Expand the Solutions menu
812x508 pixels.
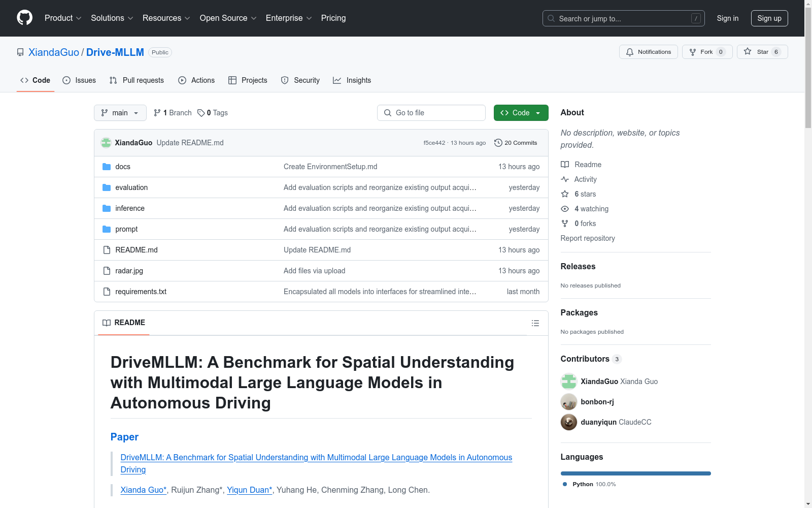point(112,18)
